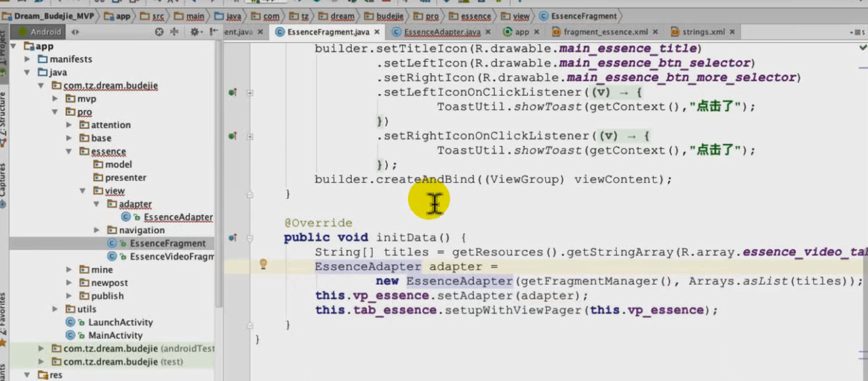Viewport: 868px width, 381px height.
Task: Fold the setRightIconOnClickListener lambda block
Action: (x=250, y=136)
